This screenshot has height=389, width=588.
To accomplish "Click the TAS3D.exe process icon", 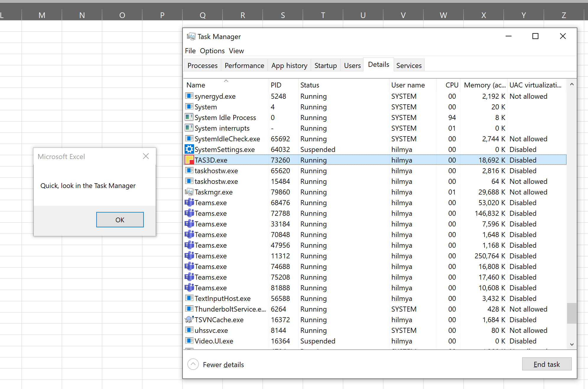I will [x=189, y=160].
